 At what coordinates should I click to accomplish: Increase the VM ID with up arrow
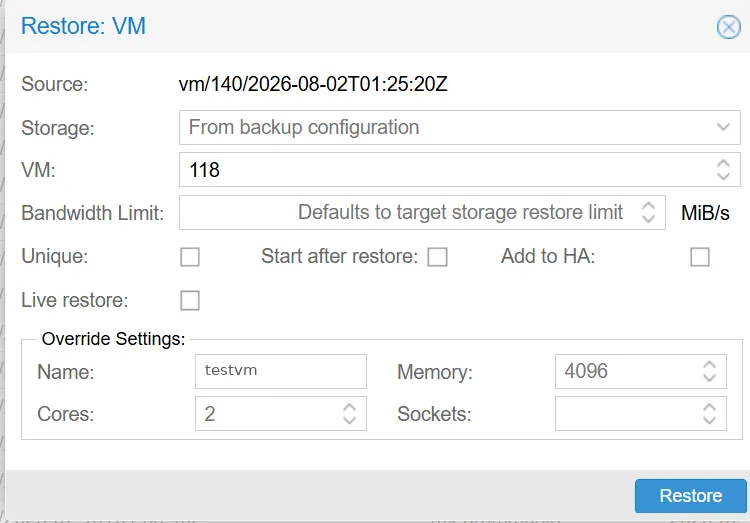(723, 164)
